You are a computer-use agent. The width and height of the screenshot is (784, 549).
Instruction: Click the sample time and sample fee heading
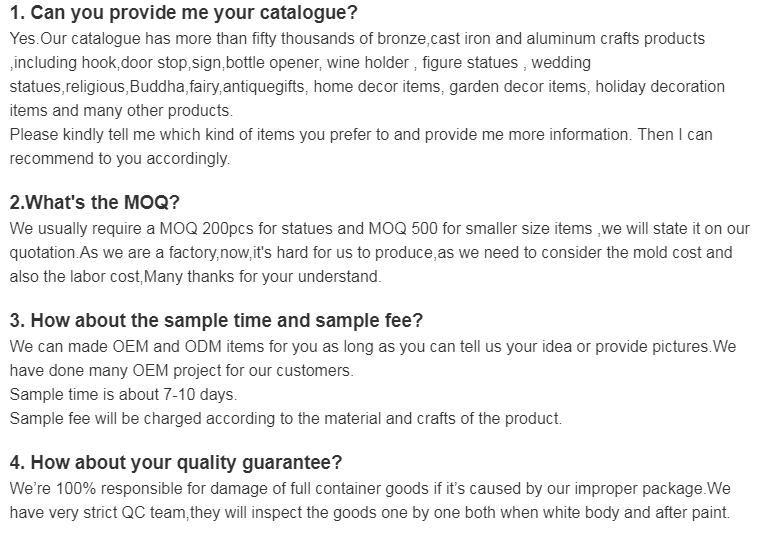tap(216, 321)
